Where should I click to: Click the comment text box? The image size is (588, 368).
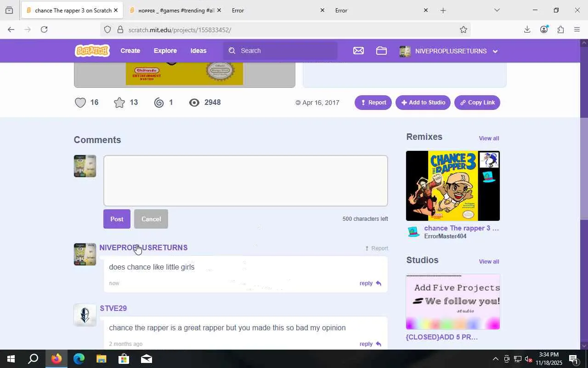click(246, 181)
